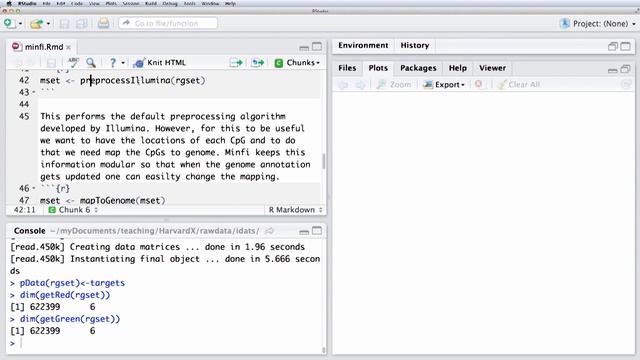The image size is (640, 360).
Task: Focus the Go to file/function field
Action: point(168,23)
